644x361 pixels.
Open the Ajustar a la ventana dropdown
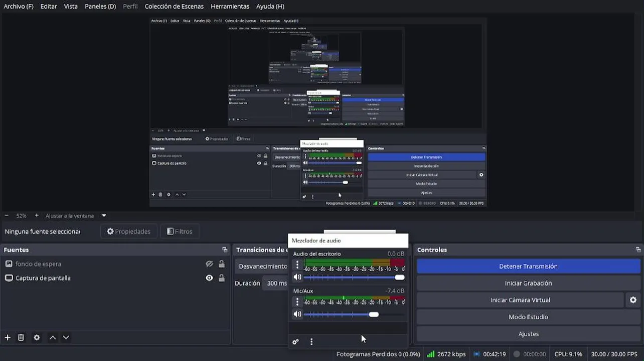[104, 216]
